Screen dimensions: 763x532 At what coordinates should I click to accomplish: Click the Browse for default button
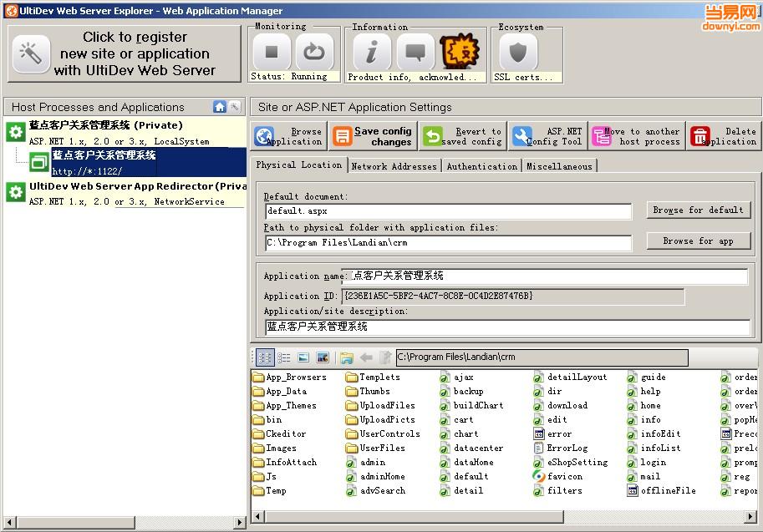click(698, 210)
